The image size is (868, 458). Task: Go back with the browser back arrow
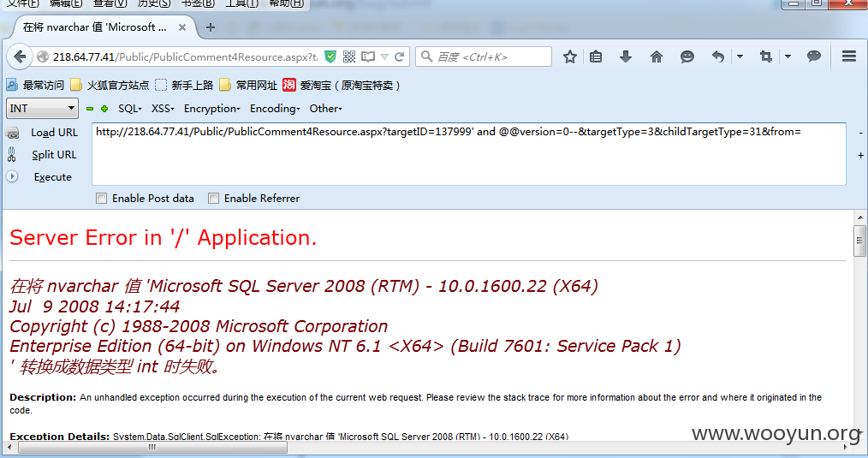coord(20,57)
